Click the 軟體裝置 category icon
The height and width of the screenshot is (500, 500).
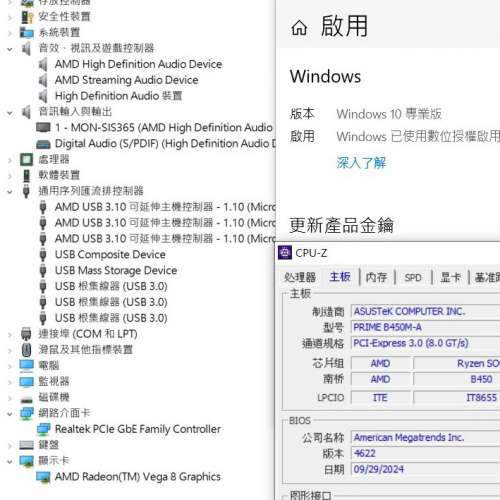[x=26, y=175]
